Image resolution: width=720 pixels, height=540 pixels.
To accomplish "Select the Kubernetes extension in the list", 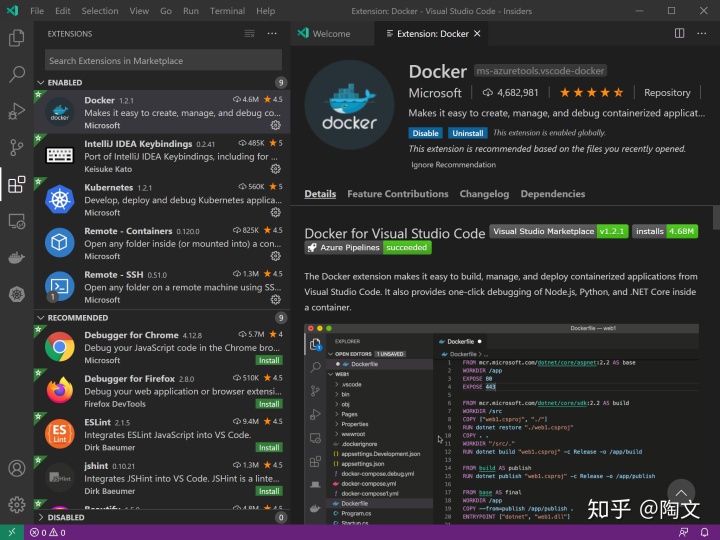I will pyautogui.click(x=162, y=200).
